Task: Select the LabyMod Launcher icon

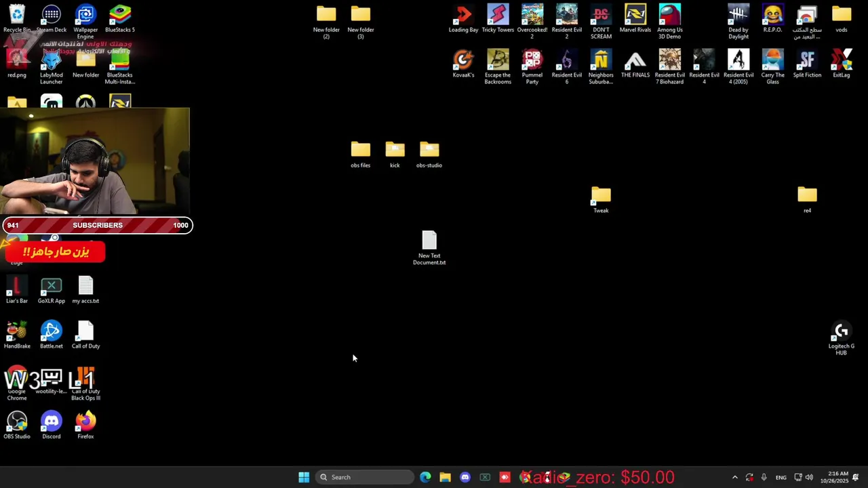Action: (52, 66)
